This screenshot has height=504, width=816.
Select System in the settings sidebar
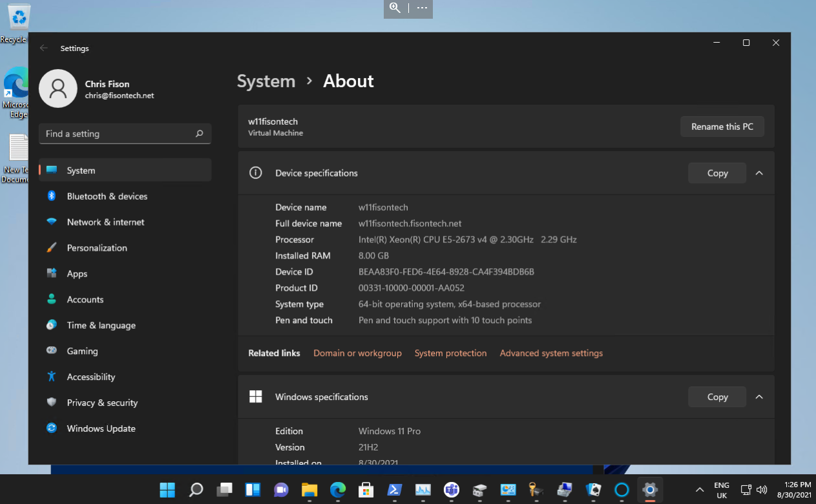pyautogui.click(x=125, y=170)
